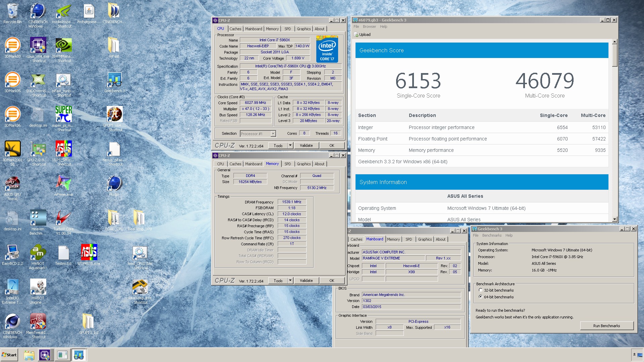
Task: Expand Tools dropdown arrow in Memory CPU-Z window
Action: [290, 281]
